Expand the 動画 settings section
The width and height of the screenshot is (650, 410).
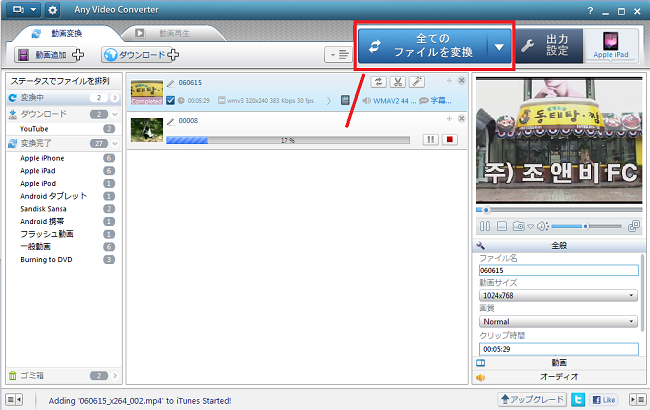(559, 363)
